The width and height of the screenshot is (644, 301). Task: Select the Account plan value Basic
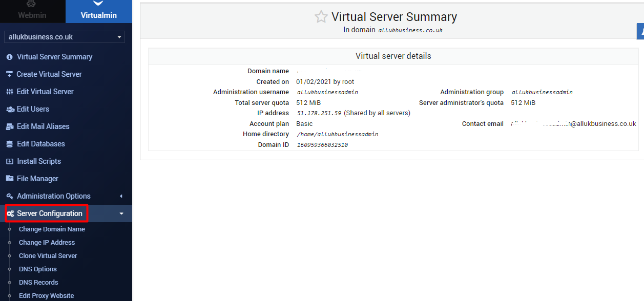(x=304, y=124)
